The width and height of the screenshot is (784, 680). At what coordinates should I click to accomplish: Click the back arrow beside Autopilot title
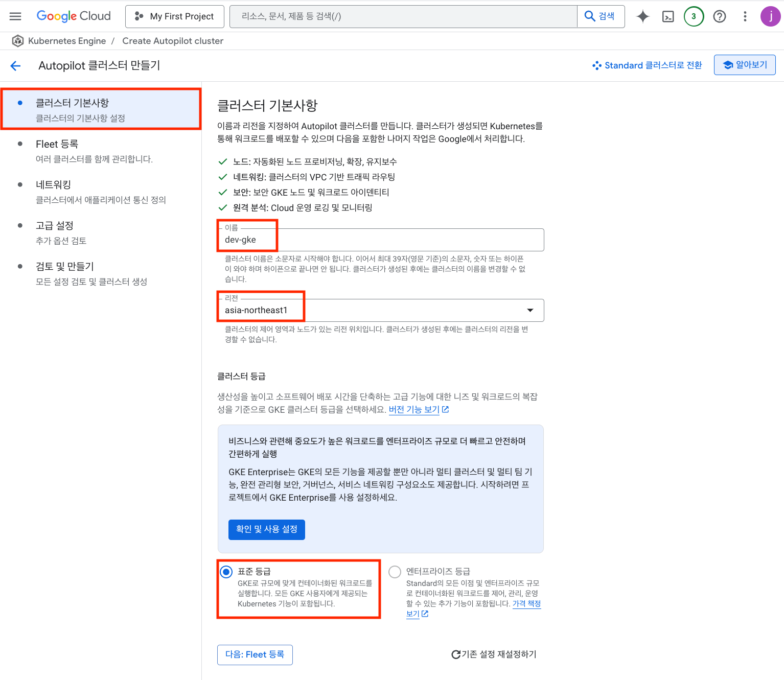pos(15,65)
